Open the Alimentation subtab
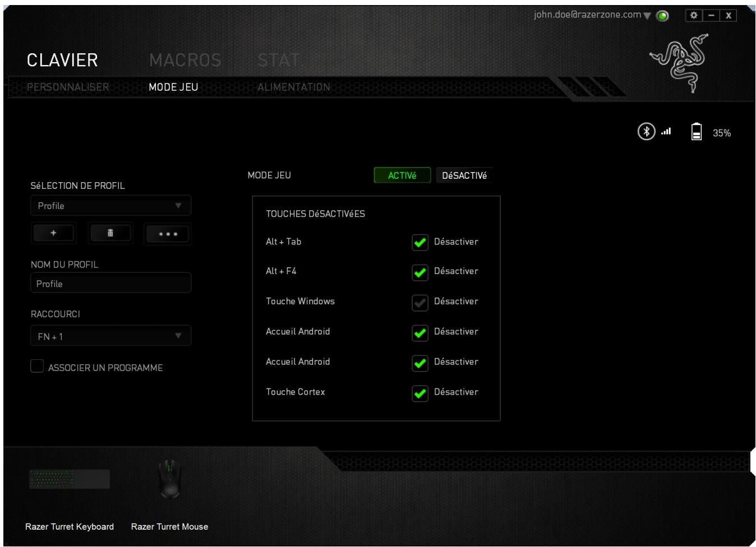The height and width of the screenshot is (547, 756). [294, 87]
